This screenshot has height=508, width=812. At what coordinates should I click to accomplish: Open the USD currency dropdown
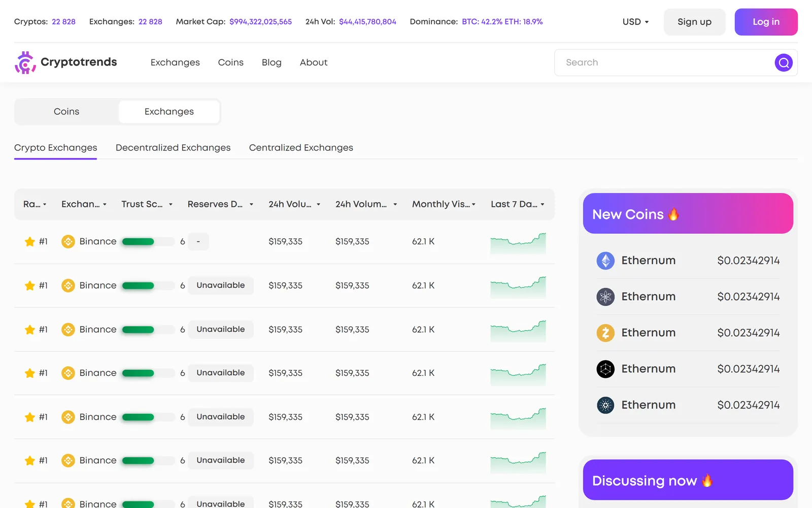(x=635, y=22)
